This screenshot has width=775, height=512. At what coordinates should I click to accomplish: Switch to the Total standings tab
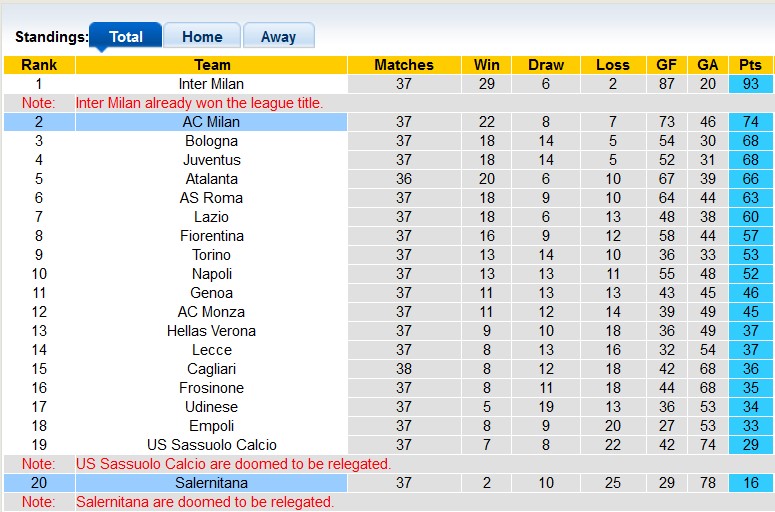click(x=125, y=37)
